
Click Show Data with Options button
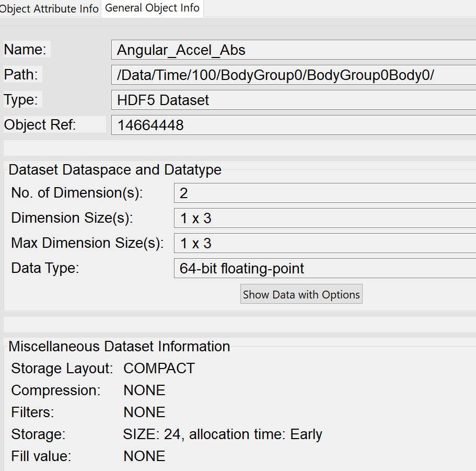(x=301, y=294)
